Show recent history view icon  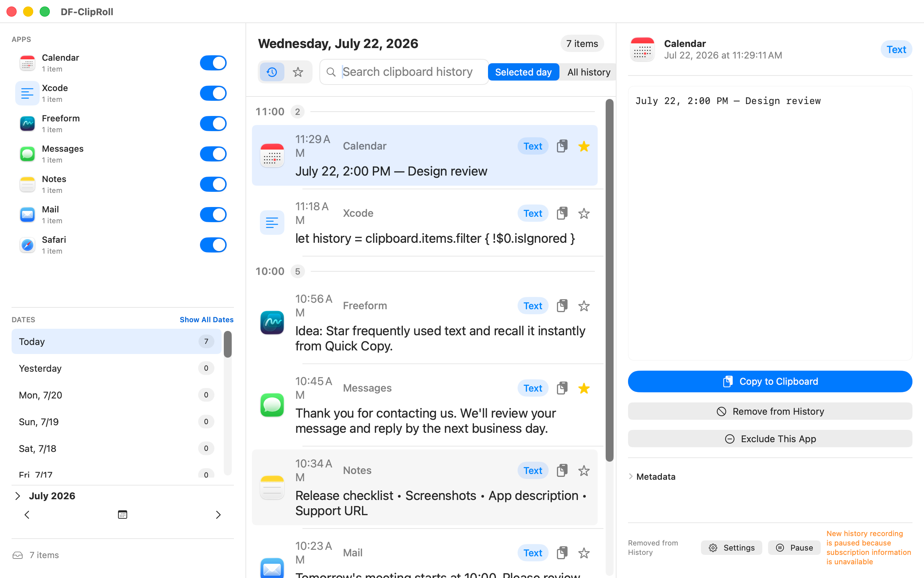coord(272,72)
